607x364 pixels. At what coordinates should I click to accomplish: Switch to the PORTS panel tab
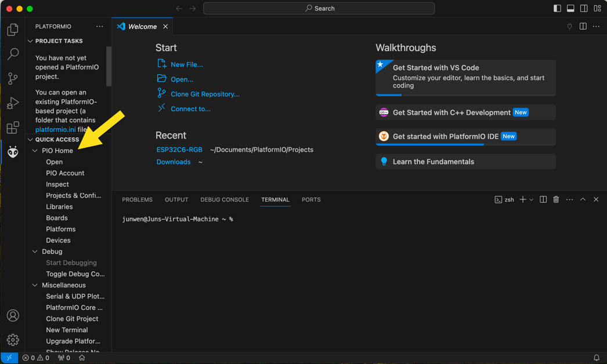coord(311,199)
